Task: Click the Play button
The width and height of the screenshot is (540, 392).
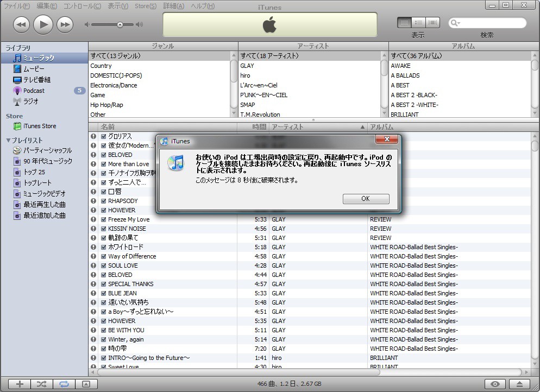Action: (43, 24)
